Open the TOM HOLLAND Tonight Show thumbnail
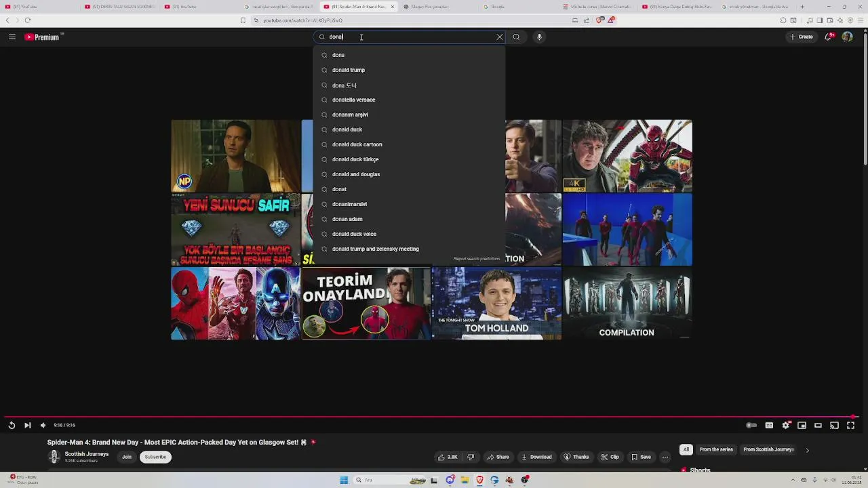868x488 pixels. pos(496,303)
